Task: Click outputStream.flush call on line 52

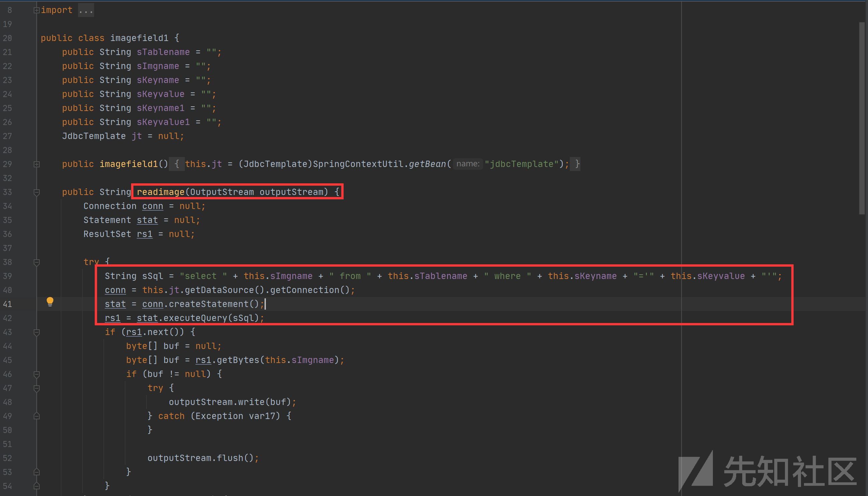Action: coord(200,458)
